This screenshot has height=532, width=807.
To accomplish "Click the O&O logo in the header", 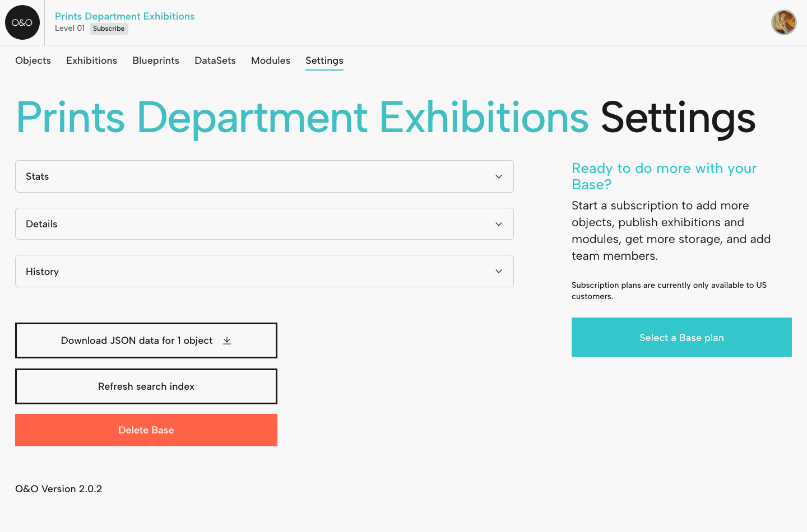I will [22, 22].
